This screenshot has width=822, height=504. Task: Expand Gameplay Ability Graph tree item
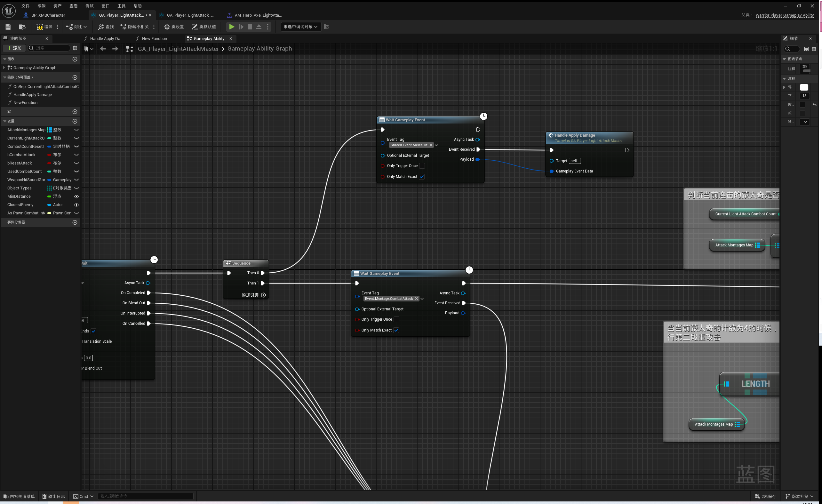click(x=4, y=68)
